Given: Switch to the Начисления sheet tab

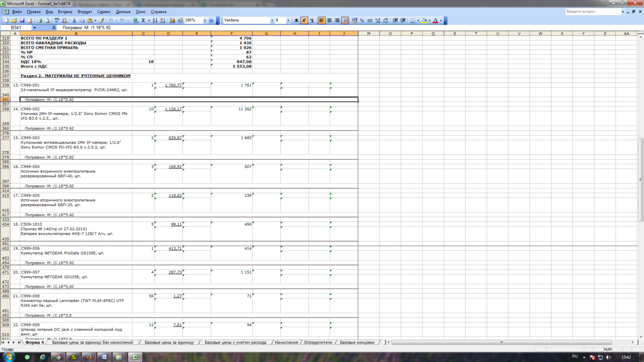Looking at the screenshot, I should [286, 342].
